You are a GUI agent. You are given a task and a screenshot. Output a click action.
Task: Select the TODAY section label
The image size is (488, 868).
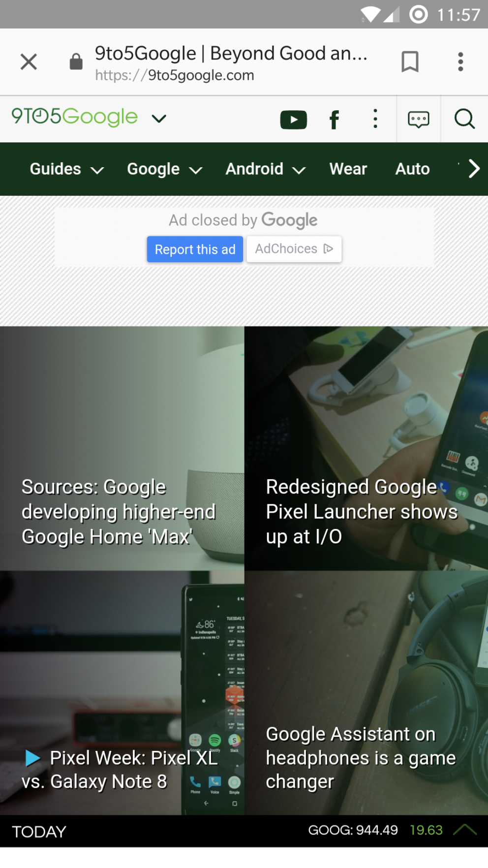[x=39, y=832]
